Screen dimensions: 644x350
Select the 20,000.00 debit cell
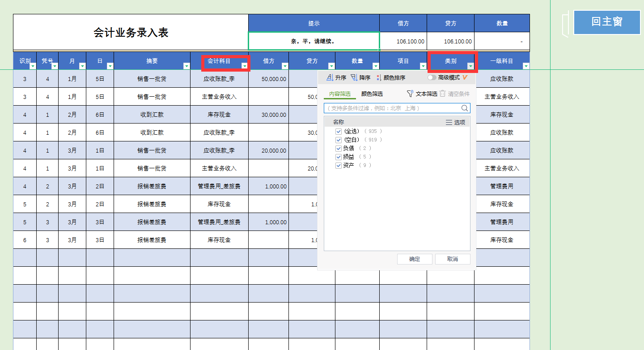(269, 150)
